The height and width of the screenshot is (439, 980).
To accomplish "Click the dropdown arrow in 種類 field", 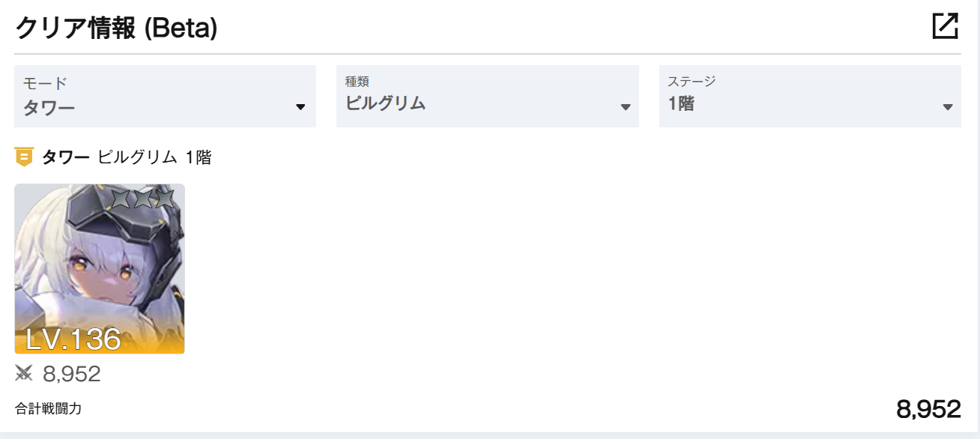I will (626, 107).
